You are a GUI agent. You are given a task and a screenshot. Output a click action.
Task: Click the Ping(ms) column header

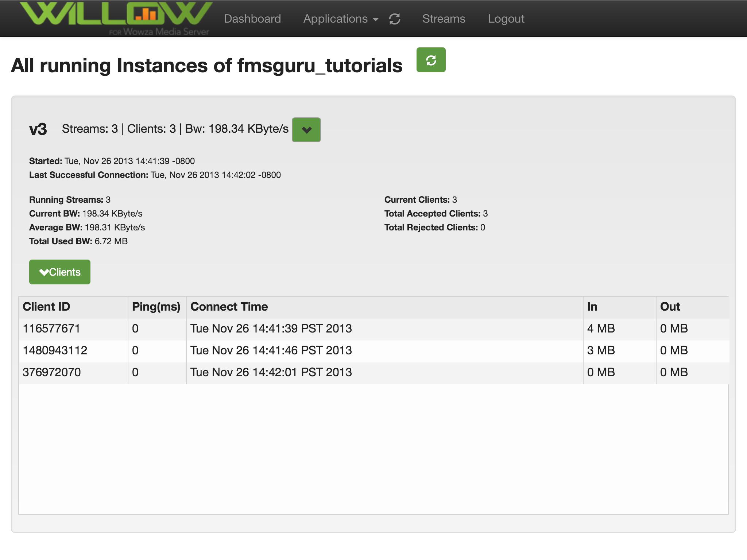(x=156, y=307)
